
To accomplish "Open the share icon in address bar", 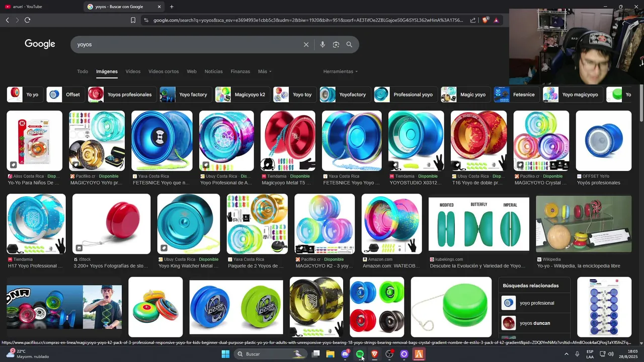I will tap(473, 20).
